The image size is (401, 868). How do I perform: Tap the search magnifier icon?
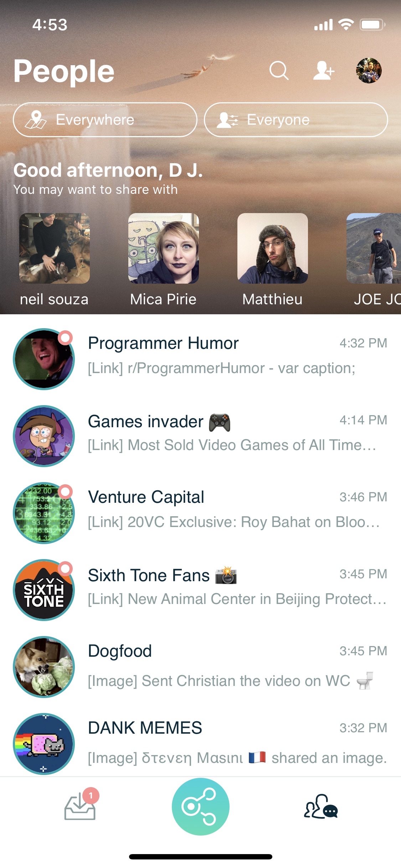pos(279,71)
